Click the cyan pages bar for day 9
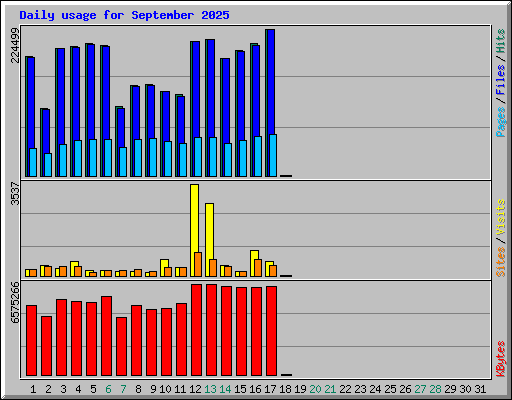The image size is (512, 400). pos(153,157)
